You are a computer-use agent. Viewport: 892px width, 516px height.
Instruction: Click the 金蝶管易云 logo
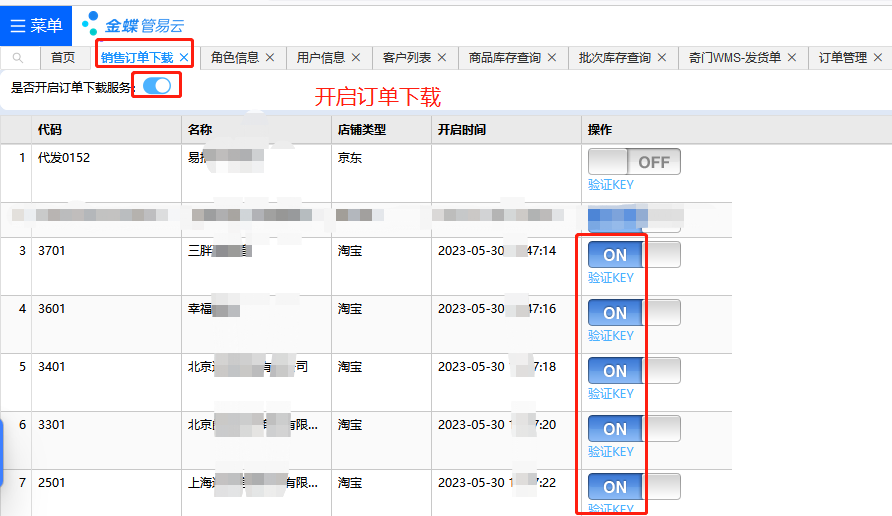(x=132, y=25)
